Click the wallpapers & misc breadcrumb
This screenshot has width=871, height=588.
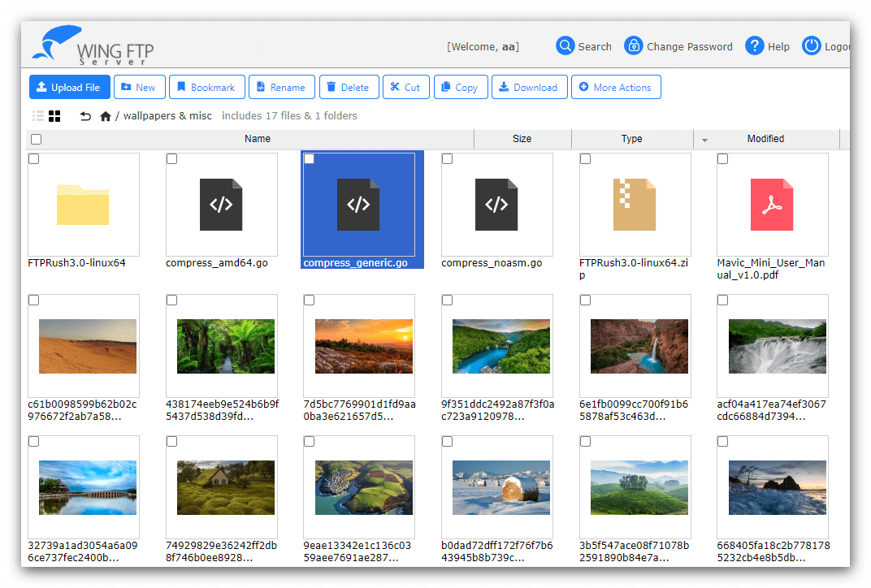pos(167,115)
